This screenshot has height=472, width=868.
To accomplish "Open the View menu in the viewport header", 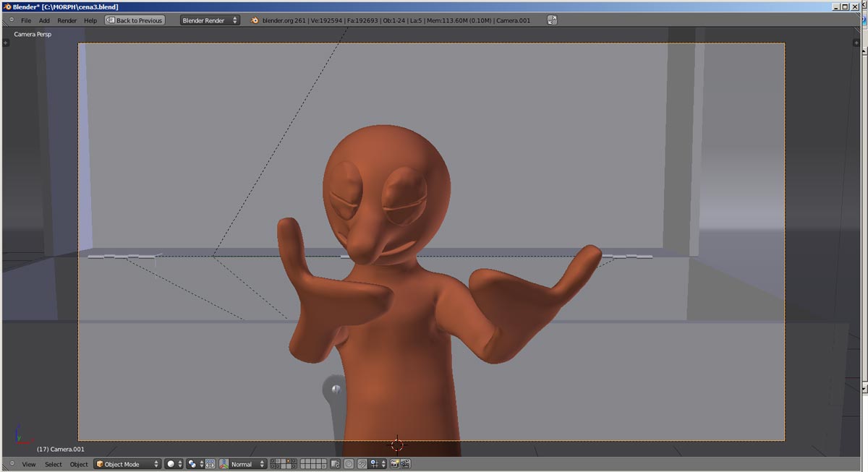I will [x=29, y=463].
